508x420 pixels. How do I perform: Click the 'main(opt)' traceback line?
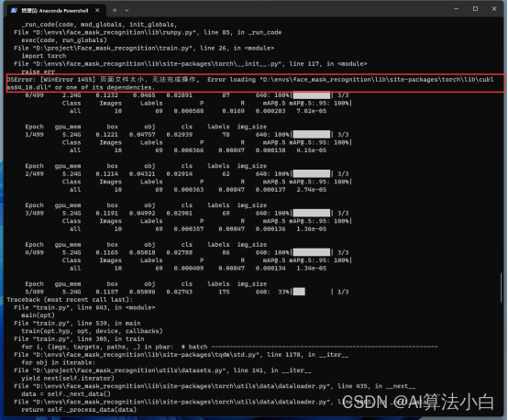(x=39, y=315)
